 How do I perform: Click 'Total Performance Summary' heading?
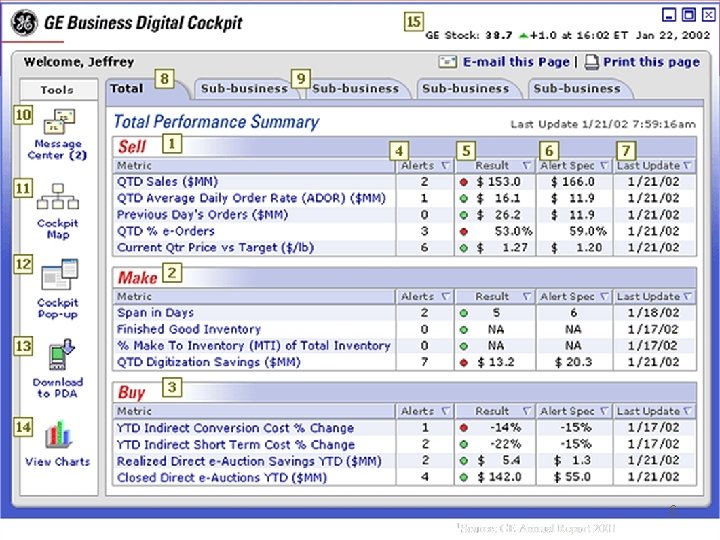click(216, 122)
